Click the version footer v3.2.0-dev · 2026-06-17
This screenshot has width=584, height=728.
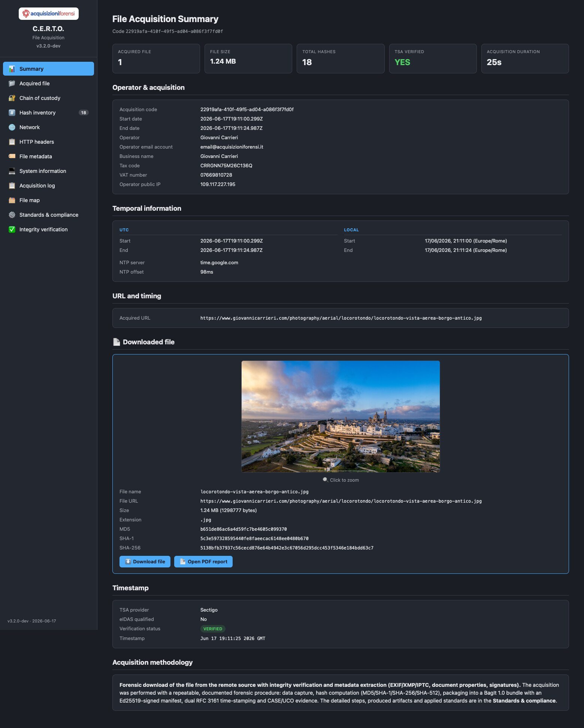point(32,621)
